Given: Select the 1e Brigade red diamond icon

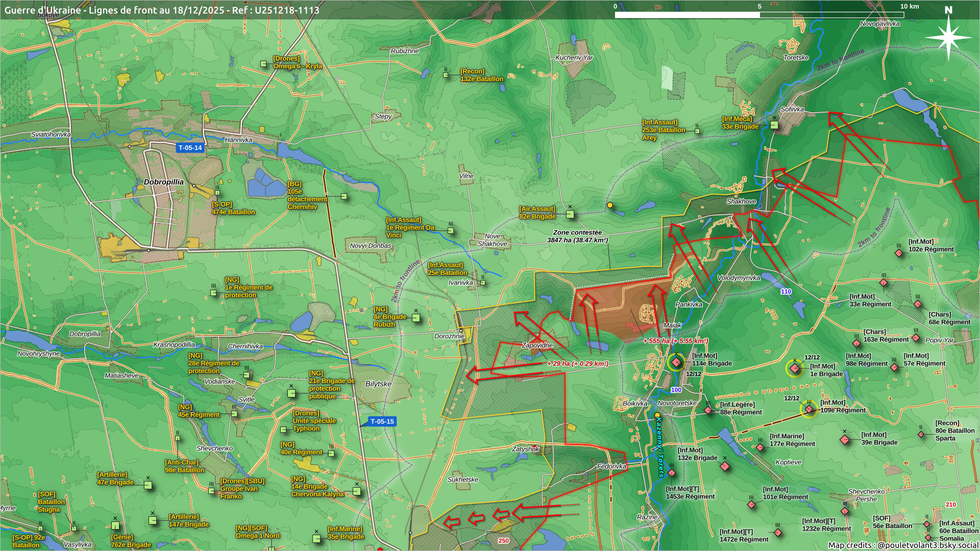Looking at the screenshot, I should pos(794,368).
